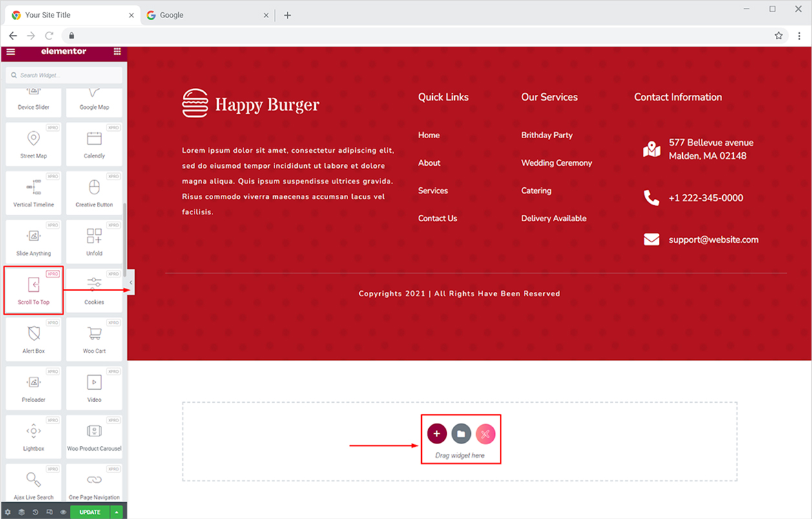This screenshot has width=812, height=519.
Task: Open the widgets grid icon
Action: pos(117,52)
